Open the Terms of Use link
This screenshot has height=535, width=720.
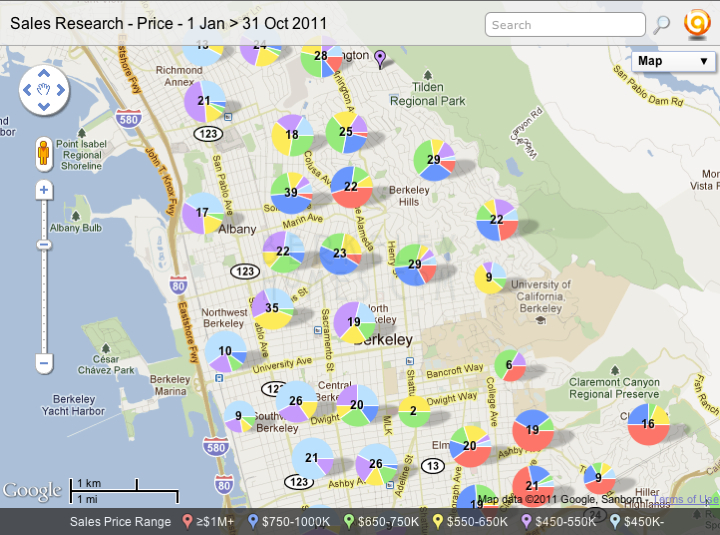point(686,499)
